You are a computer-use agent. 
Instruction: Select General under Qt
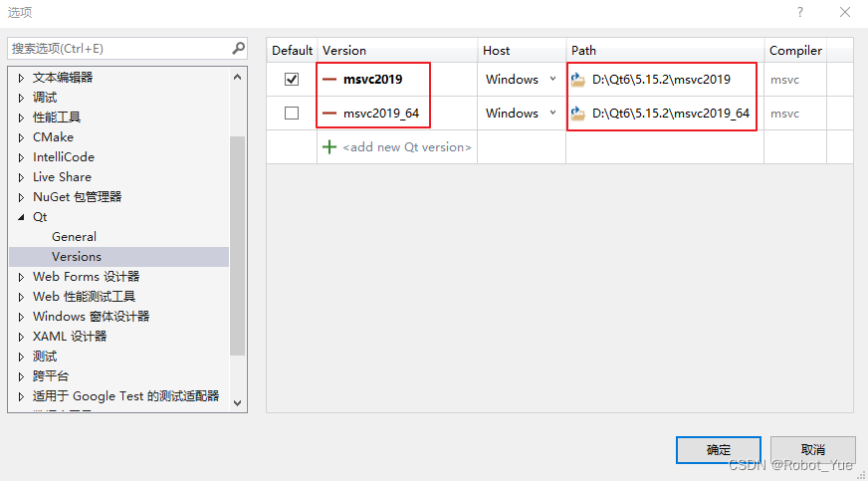(x=75, y=236)
